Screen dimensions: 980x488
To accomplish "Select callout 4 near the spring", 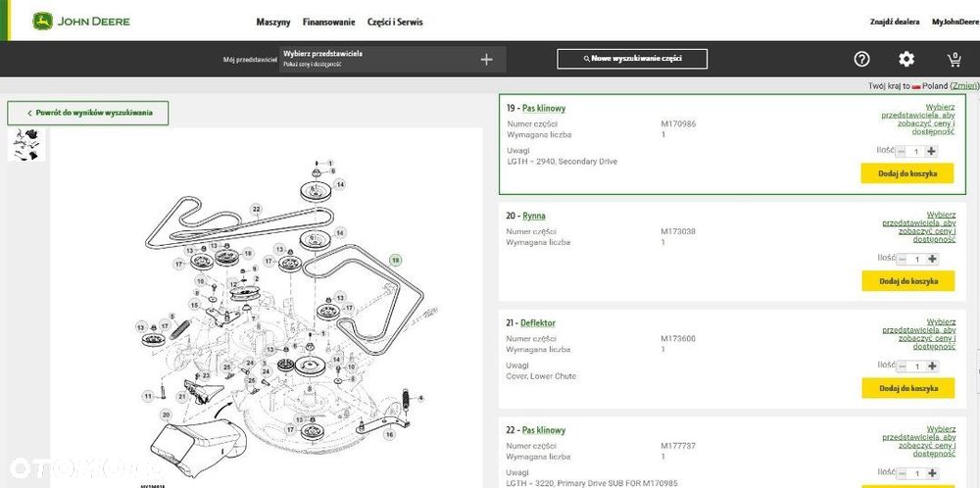I will tap(420, 398).
